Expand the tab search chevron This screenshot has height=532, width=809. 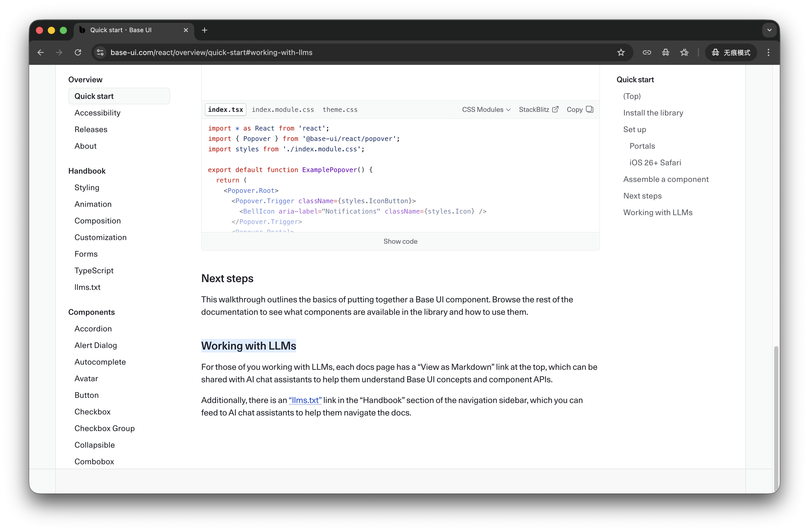(x=769, y=30)
